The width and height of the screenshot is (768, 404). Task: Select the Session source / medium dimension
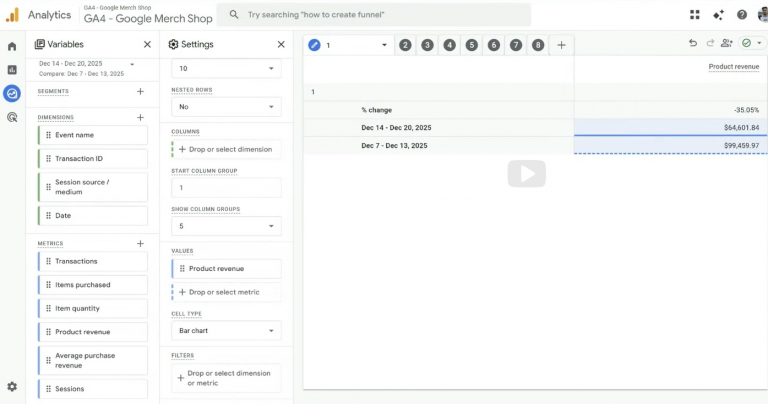click(x=93, y=187)
